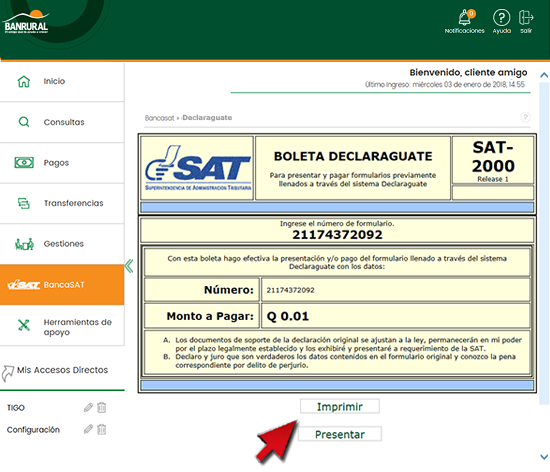The width and height of the screenshot is (550, 472).
Task: Open the Configuración shortcut link
Action: pos(33,430)
